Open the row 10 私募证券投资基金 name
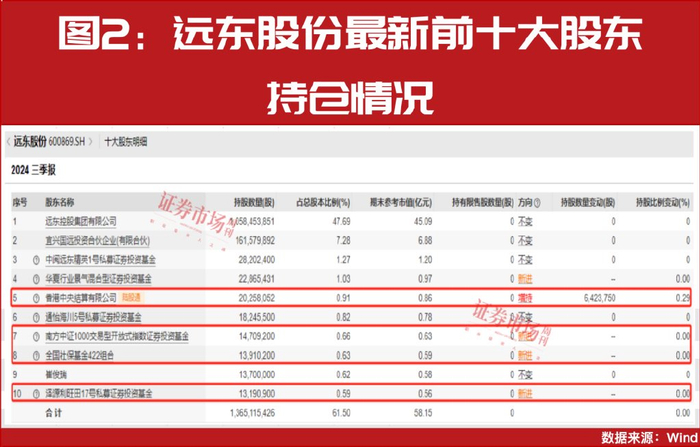700x447 pixels. 99,393
